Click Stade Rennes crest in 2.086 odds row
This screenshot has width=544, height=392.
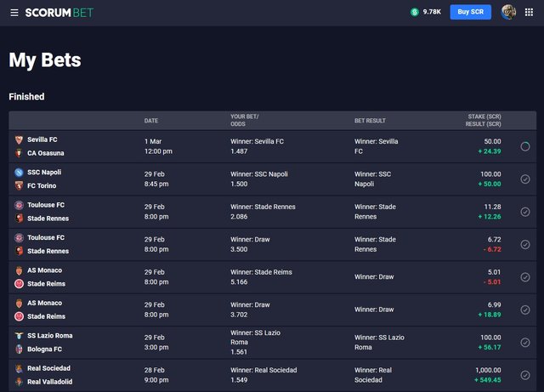pyautogui.click(x=19, y=219)
